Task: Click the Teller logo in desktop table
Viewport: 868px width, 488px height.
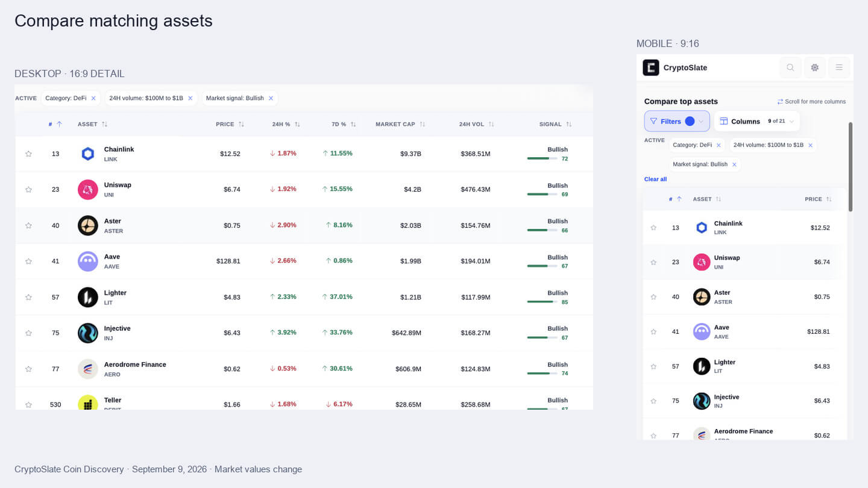Action: (88, 402)
